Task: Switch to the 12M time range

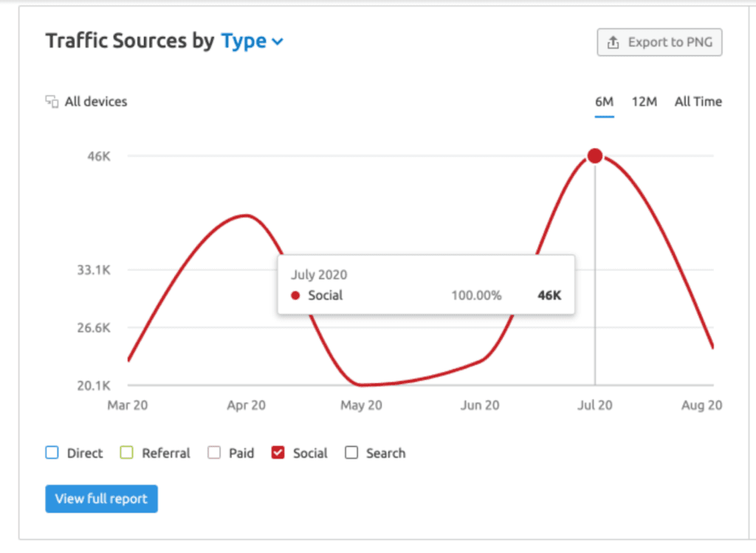Action: [x=644, y=102]
